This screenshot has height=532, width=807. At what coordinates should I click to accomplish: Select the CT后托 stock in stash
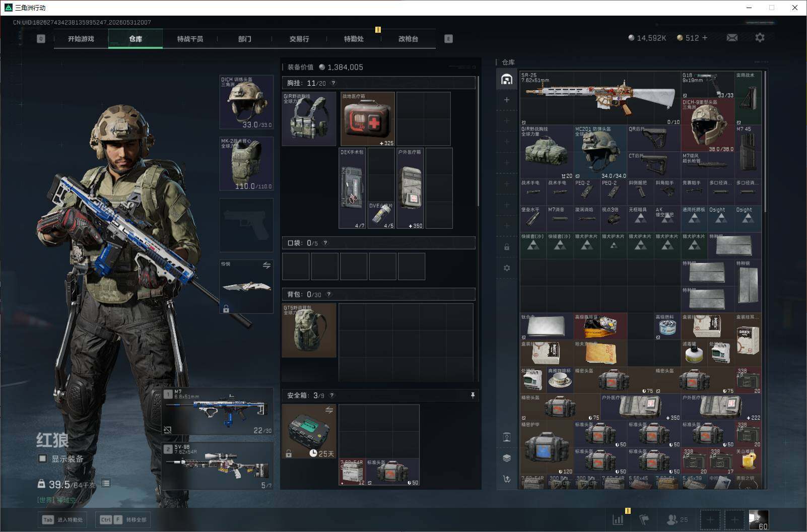654,166
